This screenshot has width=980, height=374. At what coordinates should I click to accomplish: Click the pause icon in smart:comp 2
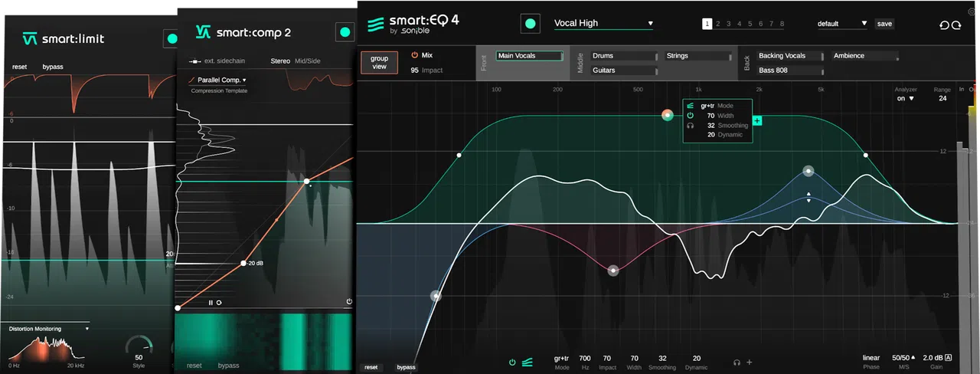[211, 302]
